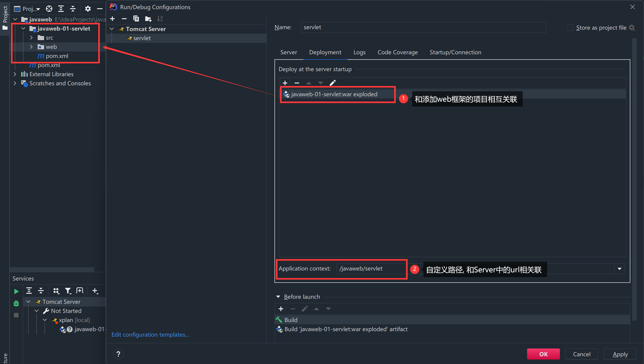This screenshot has width=644, height=364.
Task: Click the Copy Configuration icon
Action: point(136,19)
